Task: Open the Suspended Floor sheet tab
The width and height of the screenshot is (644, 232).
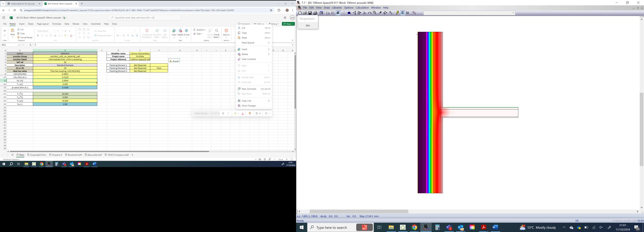Action: coord(37,155)
